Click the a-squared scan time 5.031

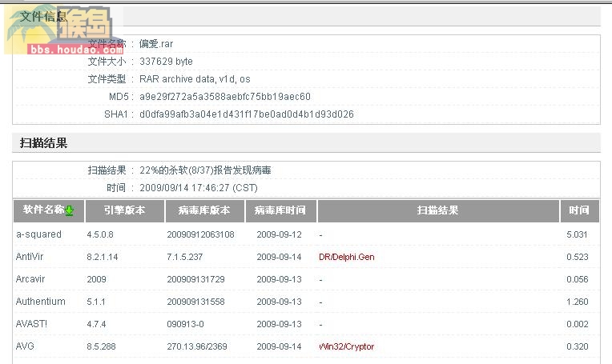[578, 234]
